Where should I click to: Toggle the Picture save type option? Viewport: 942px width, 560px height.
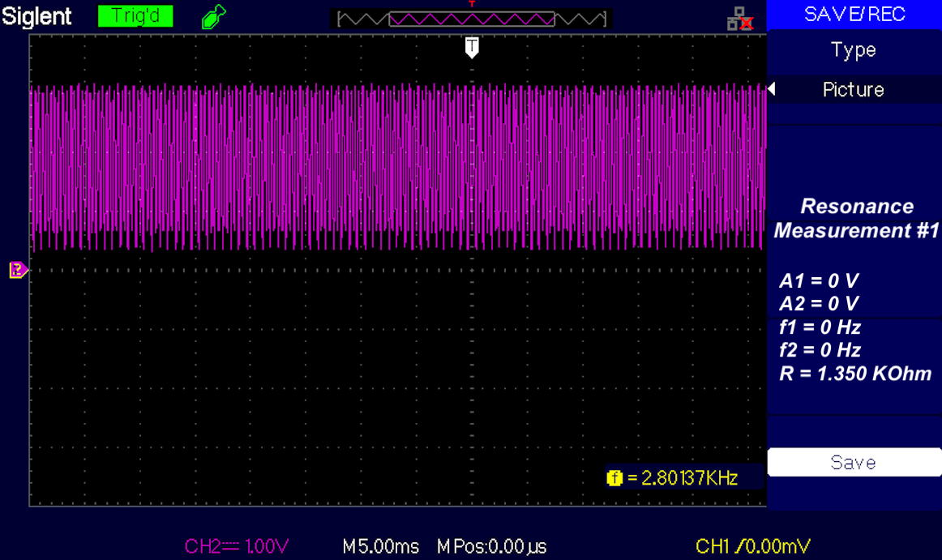[x=854, y=90]
